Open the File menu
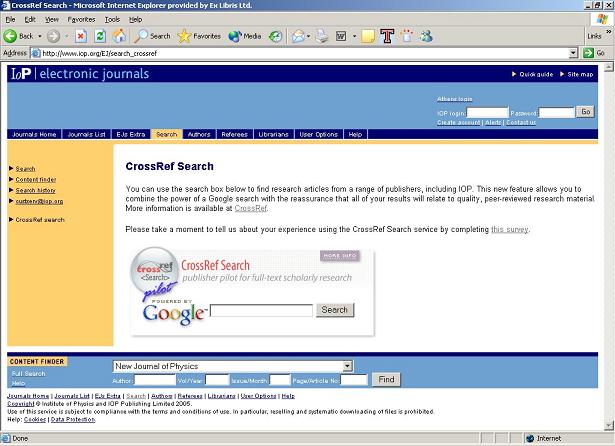Screen dimensions: 615x446 [10, 19]
